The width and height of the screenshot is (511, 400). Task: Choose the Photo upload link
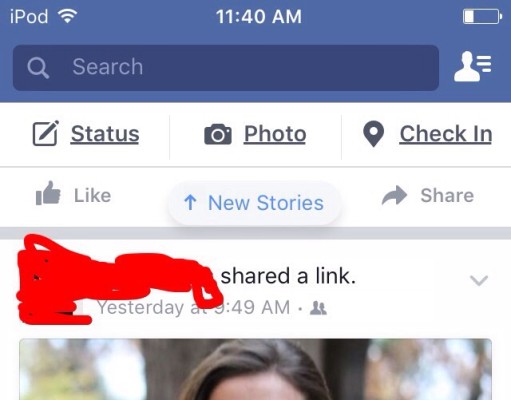pos(275,134)
